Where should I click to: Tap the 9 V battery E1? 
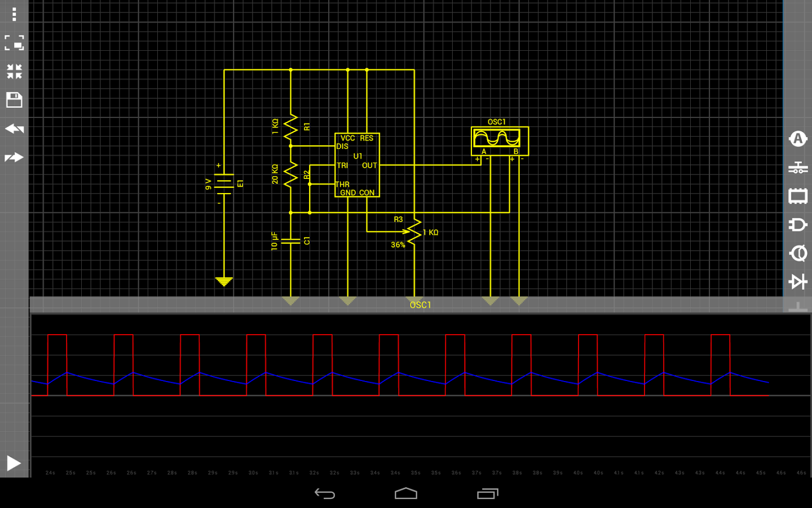click(224, 183)
